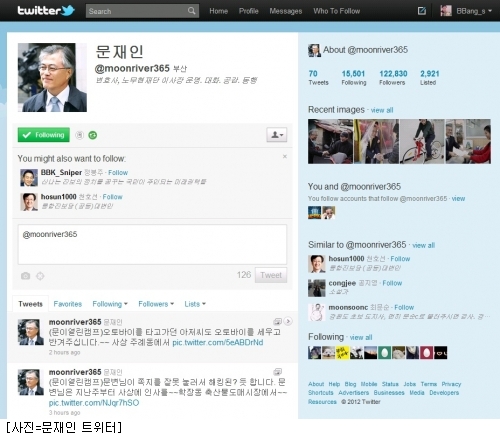Click 'view all' next to Recent images
The image size is (500, 439).
[382, 110]
